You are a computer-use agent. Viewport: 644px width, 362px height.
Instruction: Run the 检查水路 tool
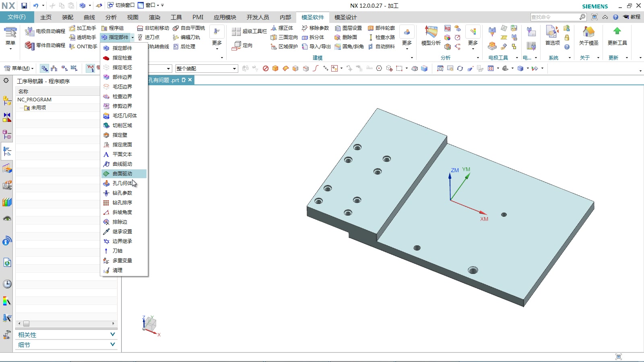[381, 37]
